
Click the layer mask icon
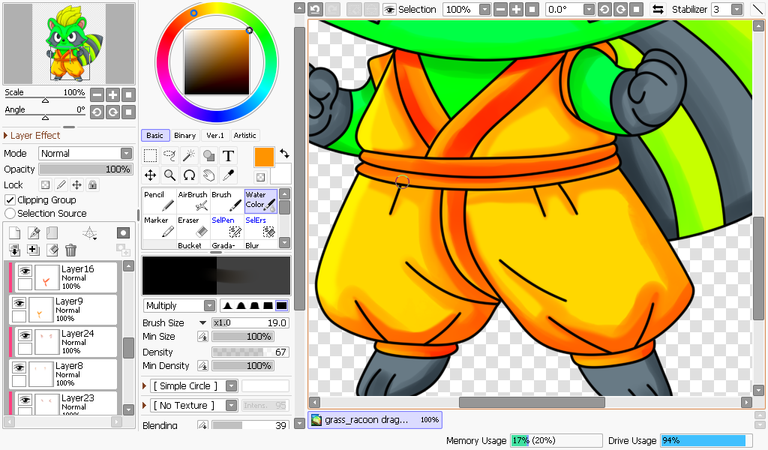click(123, 233)
